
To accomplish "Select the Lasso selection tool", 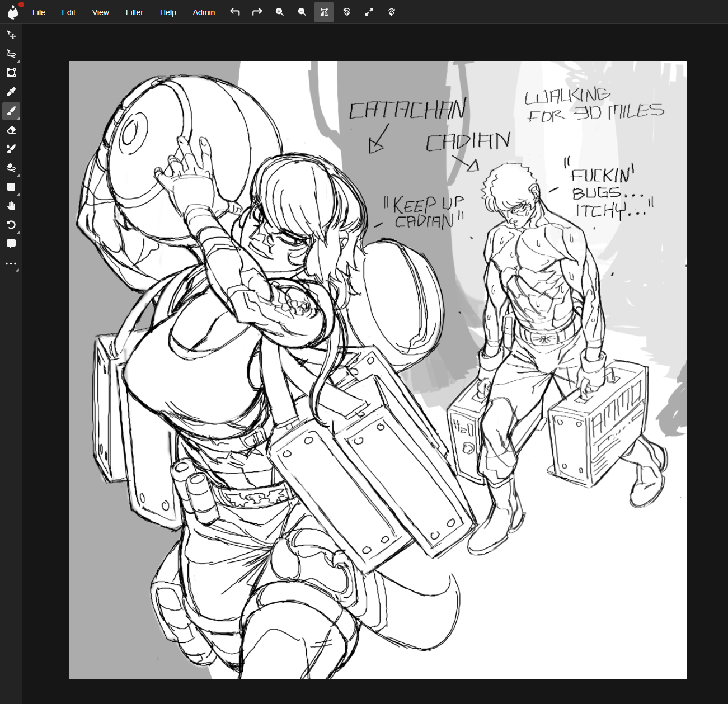I will click(11, 54).
